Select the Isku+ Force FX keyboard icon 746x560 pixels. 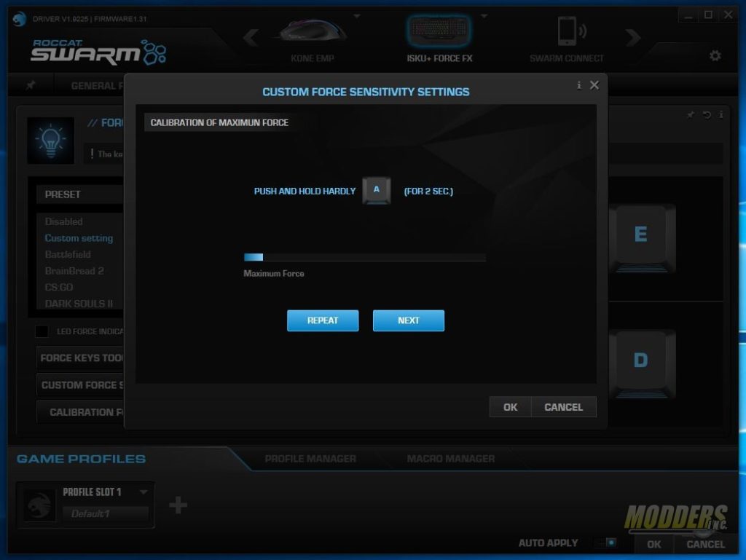tap(439, 31)
